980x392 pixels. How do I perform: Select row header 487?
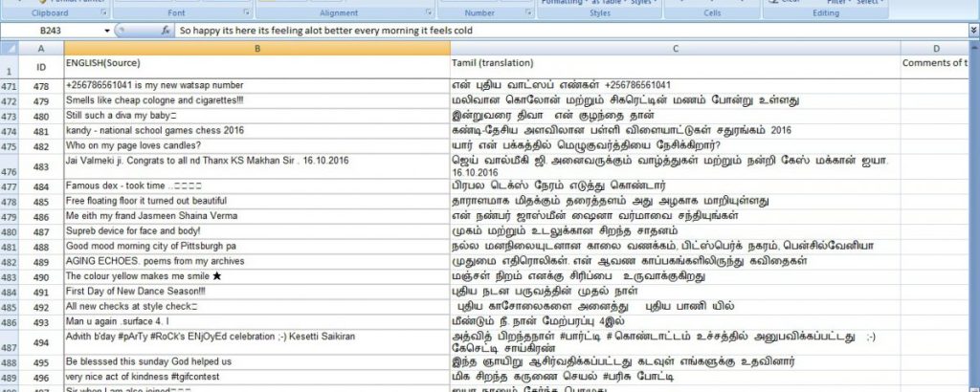[10, 342]
